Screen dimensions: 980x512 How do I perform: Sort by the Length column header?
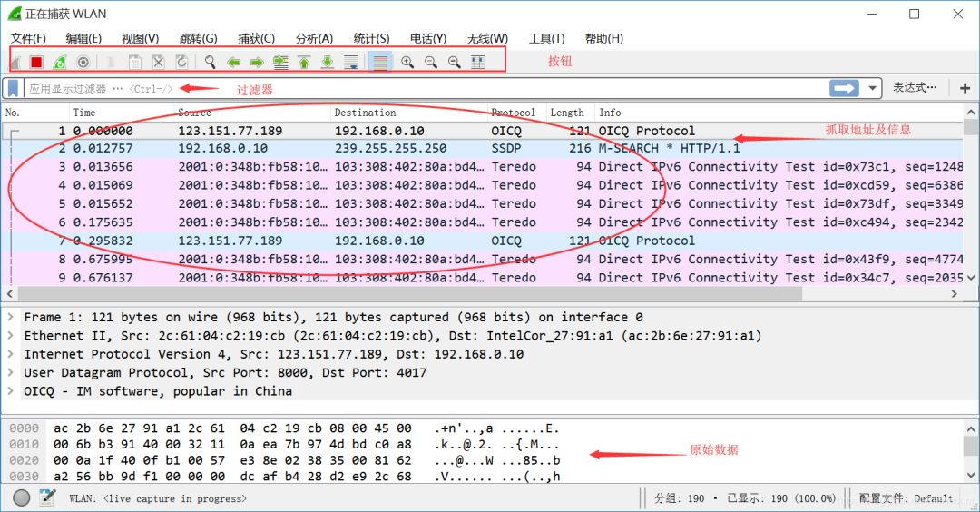tap(570, 113)
